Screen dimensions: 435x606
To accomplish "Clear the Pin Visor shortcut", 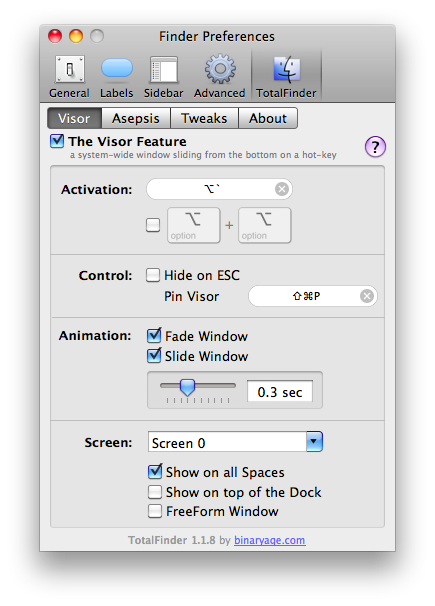I will [x=367, y=296].
